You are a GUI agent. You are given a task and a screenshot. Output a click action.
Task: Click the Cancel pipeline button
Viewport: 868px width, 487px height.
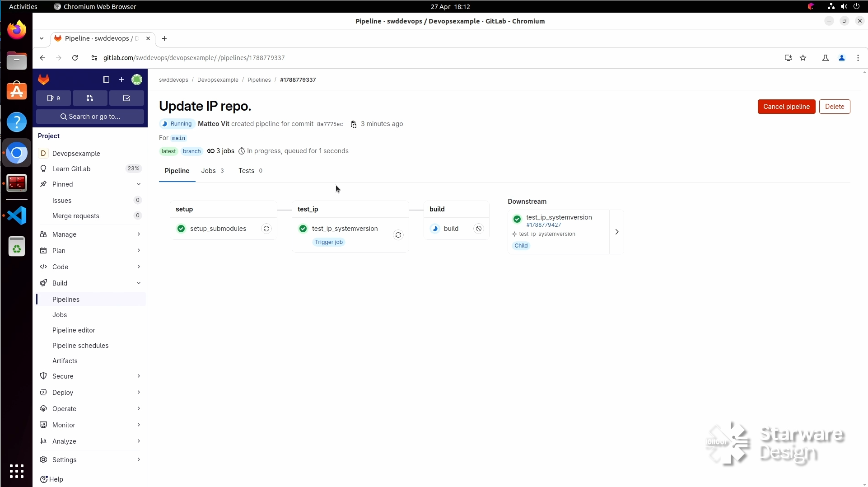pyautogui.click(x=786, y=107)
